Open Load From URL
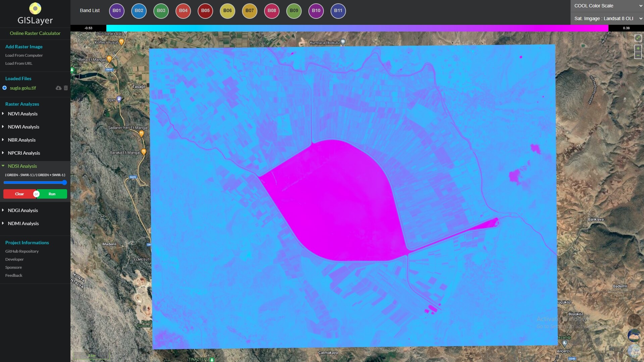644x362 pixels. 19,63
